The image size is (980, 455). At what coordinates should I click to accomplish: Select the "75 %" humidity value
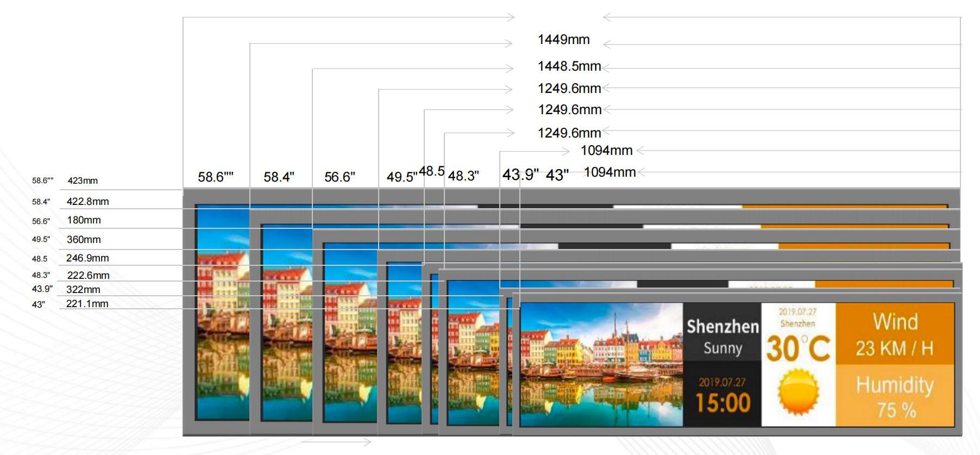pos(896,410)
